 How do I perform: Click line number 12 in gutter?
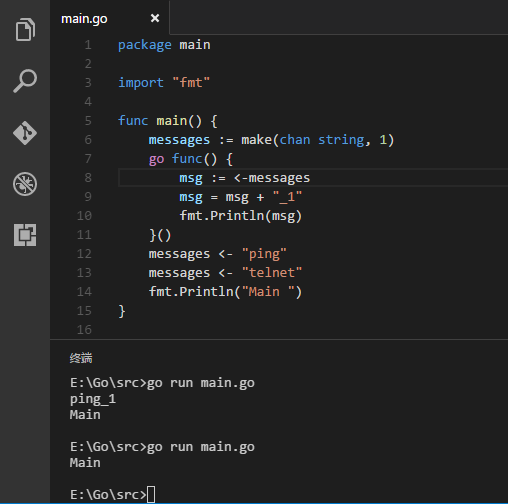(x=84, y=254)
